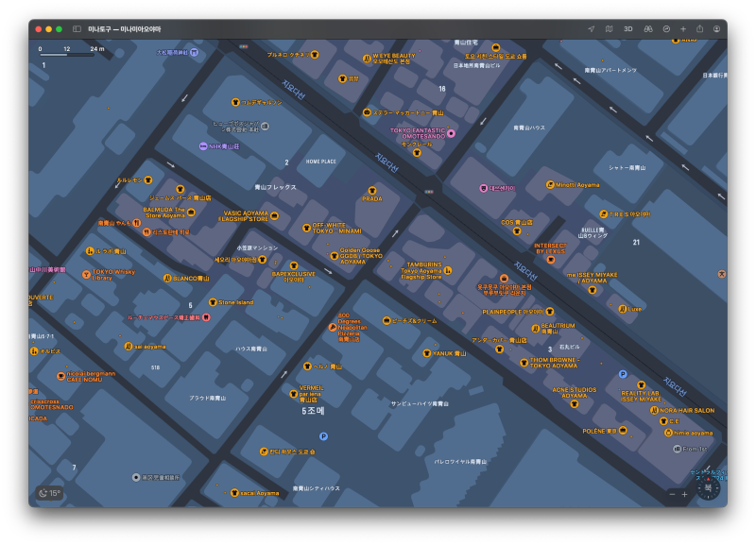This screenshot has width=756, height=545.
Task: Click the BEAUTRIUM 青山 salon marker
Action: 535,328
